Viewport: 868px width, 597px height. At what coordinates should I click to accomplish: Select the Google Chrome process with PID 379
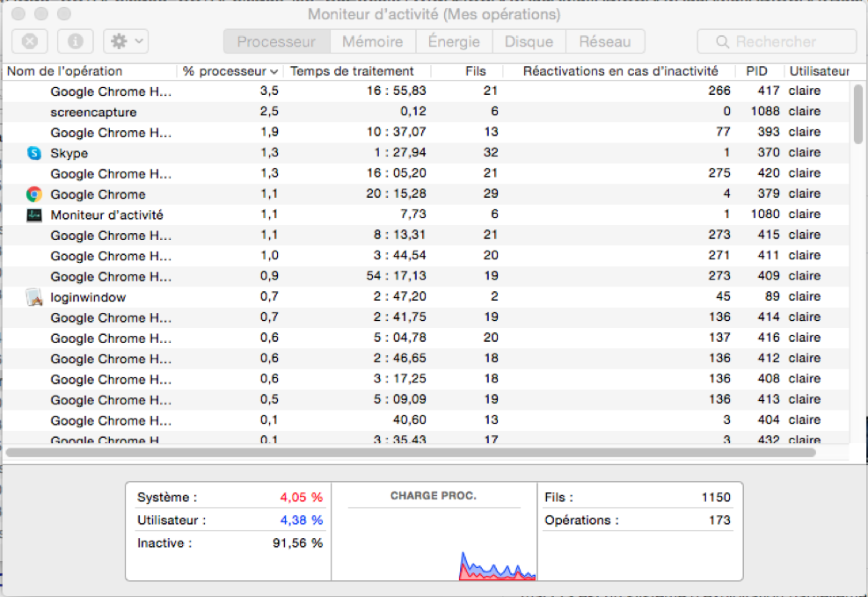[x=427, y=194]
